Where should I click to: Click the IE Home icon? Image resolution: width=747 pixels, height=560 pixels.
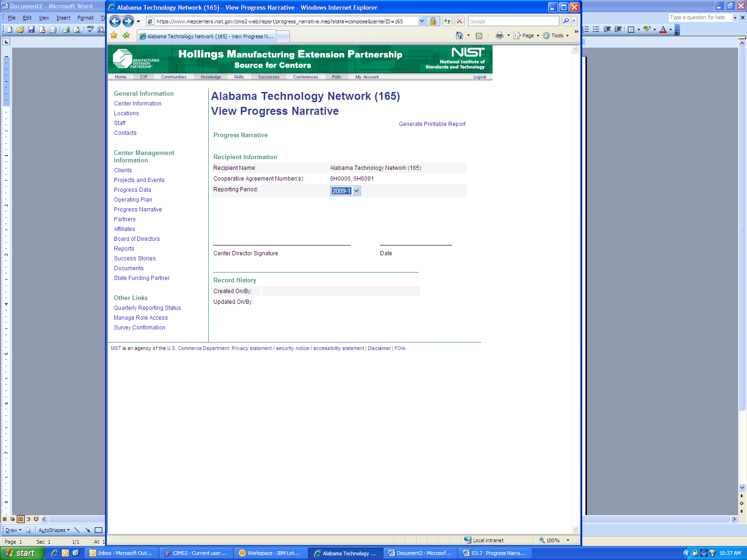459,35
